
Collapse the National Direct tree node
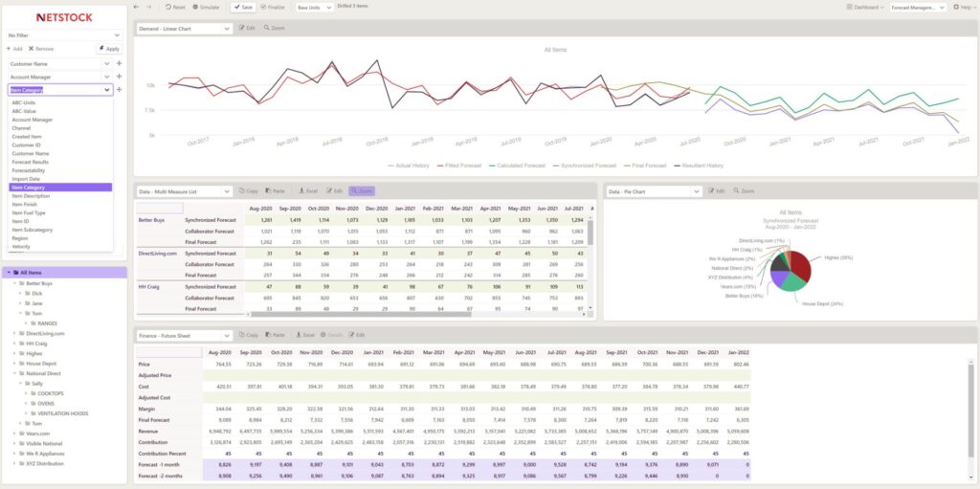[14, 373]
